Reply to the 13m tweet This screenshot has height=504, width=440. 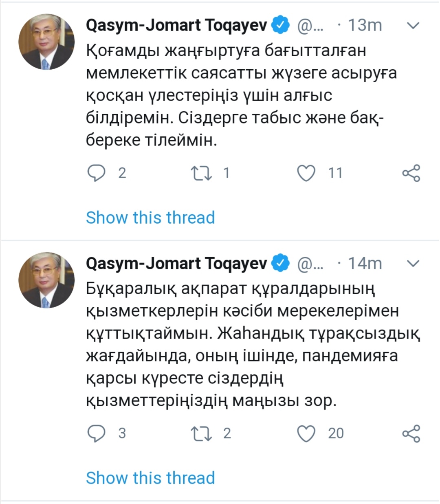tap(97, 173)
